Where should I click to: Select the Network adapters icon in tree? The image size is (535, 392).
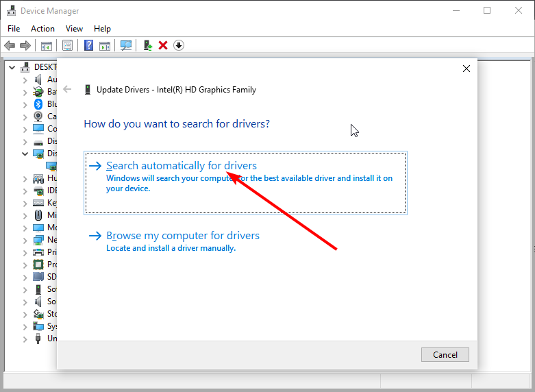(38, 240)
